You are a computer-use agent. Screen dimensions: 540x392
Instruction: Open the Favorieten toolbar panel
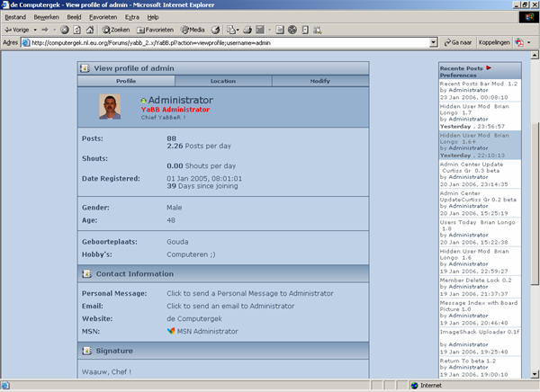coord(155,30)
